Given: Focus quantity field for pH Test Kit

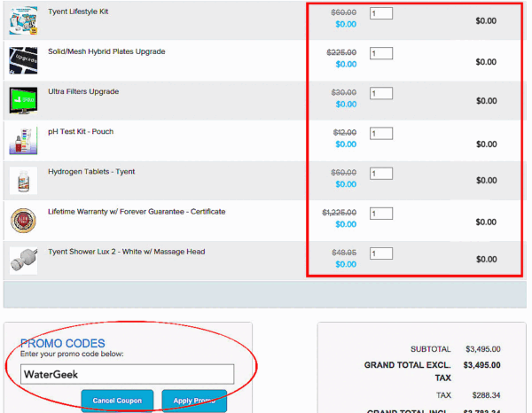Looking at the screenshot, I should point(381,133).
